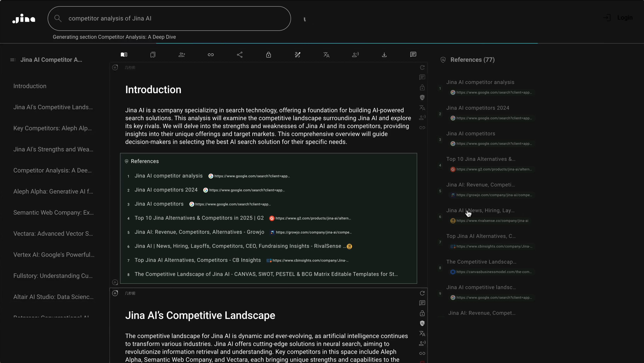This screenshot has width=644, height=363.
Task: Open comments panel icon in the toolbar
Action: 413,55
